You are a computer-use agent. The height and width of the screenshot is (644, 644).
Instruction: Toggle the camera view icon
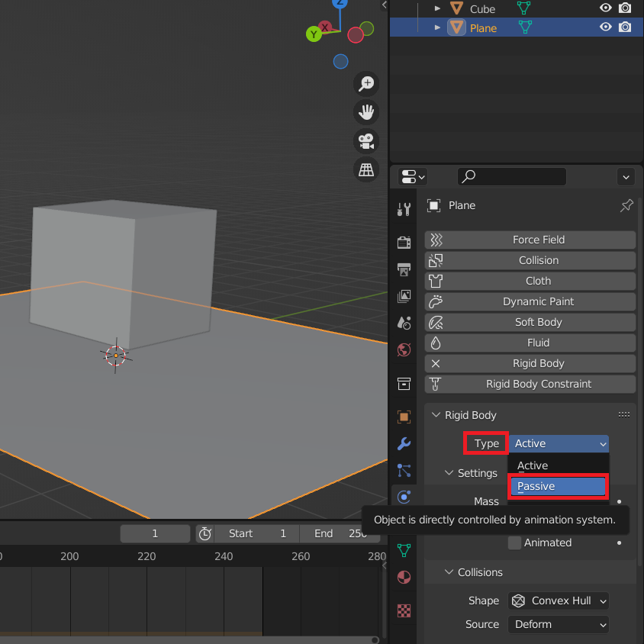coord(367,141)
